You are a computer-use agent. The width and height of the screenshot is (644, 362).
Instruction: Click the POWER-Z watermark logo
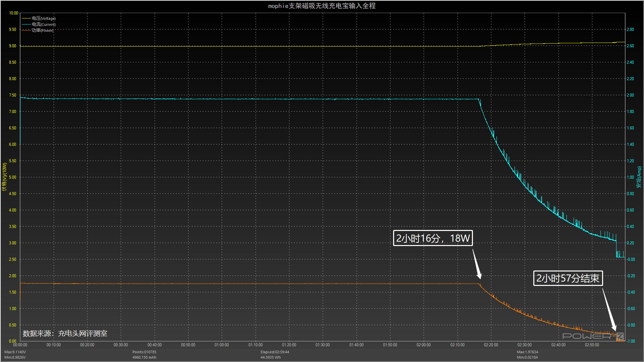593,336
